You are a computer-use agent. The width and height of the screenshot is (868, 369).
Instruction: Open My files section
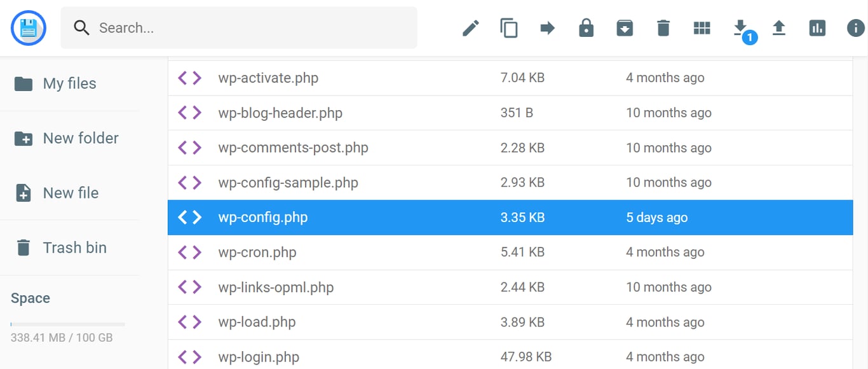[x=69, y=83]
